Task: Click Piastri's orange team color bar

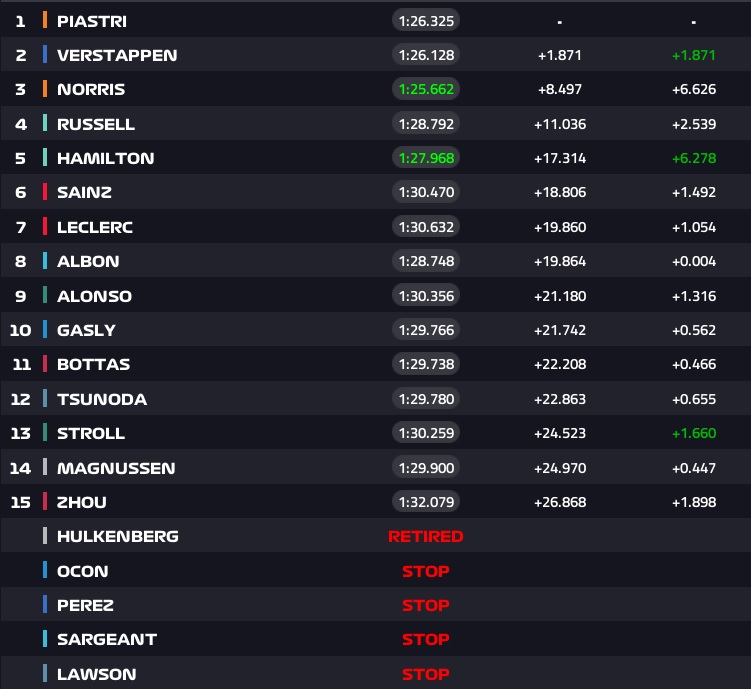Action: point(45,20)
